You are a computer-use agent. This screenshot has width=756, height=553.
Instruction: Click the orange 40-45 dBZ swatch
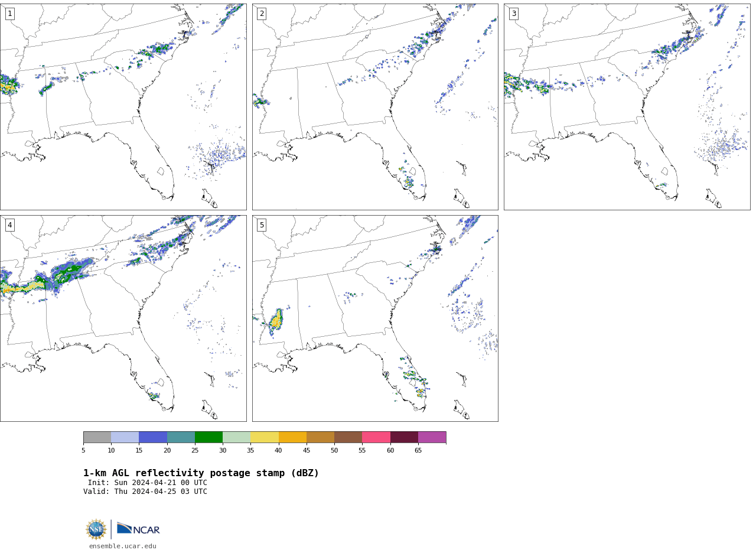(292, 437)
